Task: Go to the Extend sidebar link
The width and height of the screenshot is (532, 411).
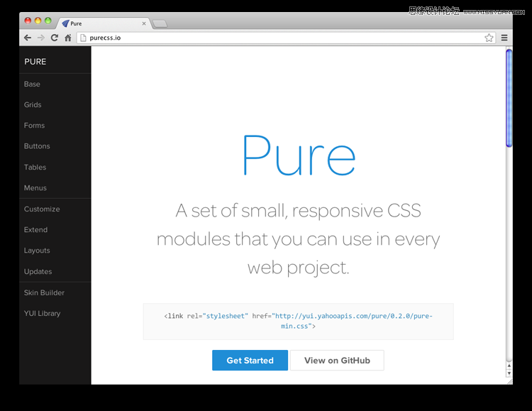Action: tap(35, 229)
